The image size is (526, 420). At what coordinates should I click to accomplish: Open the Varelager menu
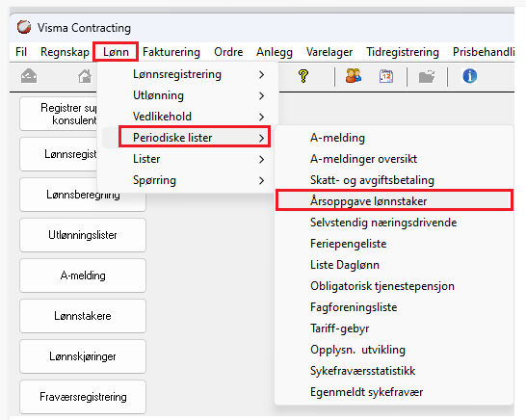[329, 52]
